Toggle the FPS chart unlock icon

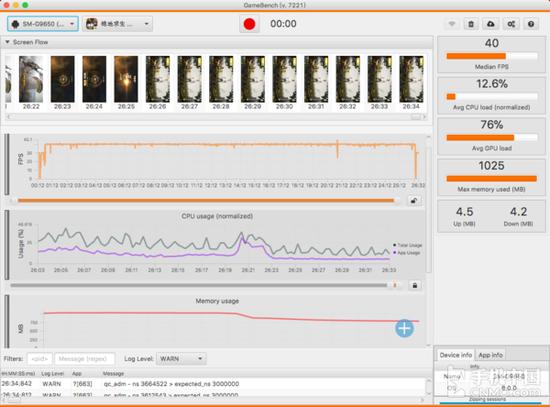point(414,201)
